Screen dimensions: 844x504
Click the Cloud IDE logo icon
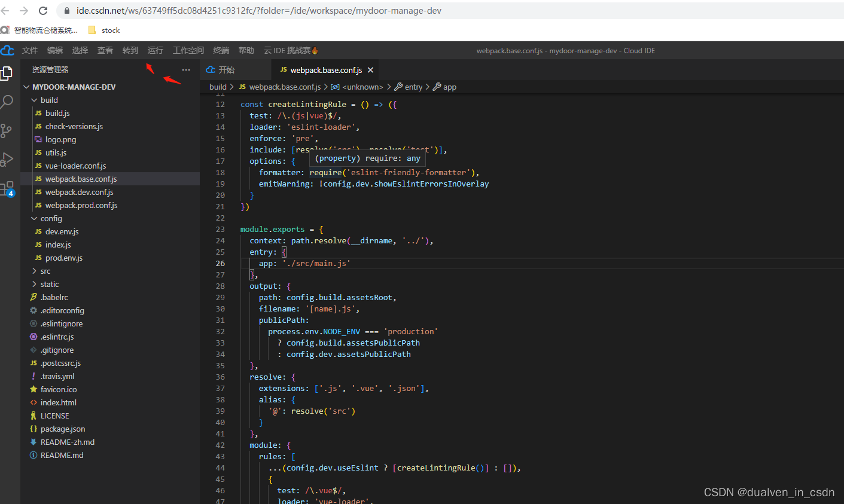(7, 50)
